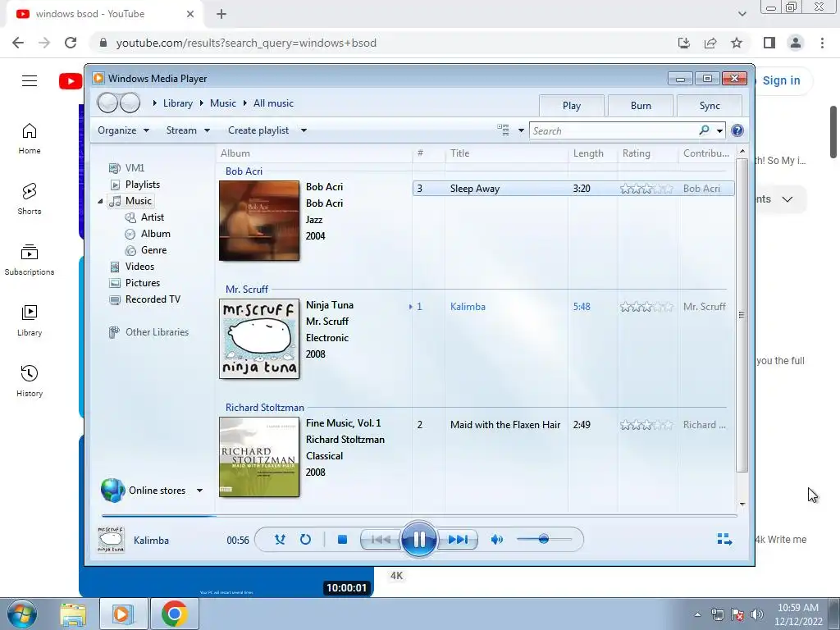The width and height of the screenshot is (840, 630).
Task: Click the playback seek bar
Action: click(419, 516)
